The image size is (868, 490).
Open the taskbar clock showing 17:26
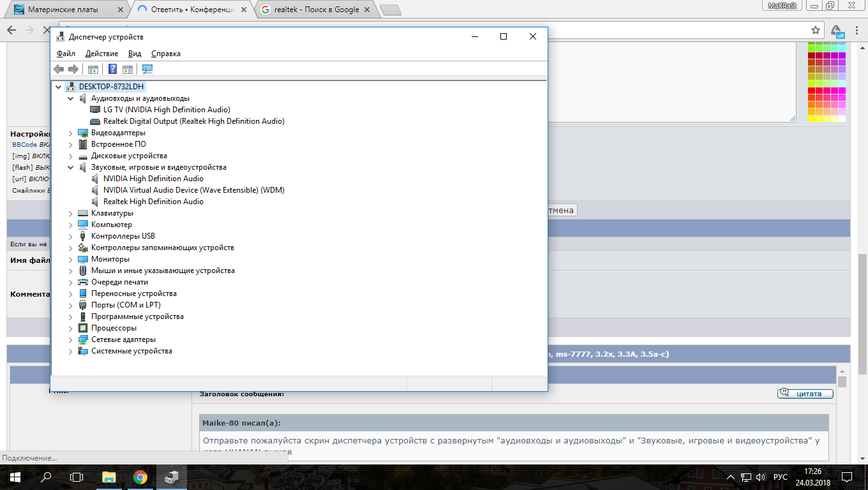pos(813,477)
